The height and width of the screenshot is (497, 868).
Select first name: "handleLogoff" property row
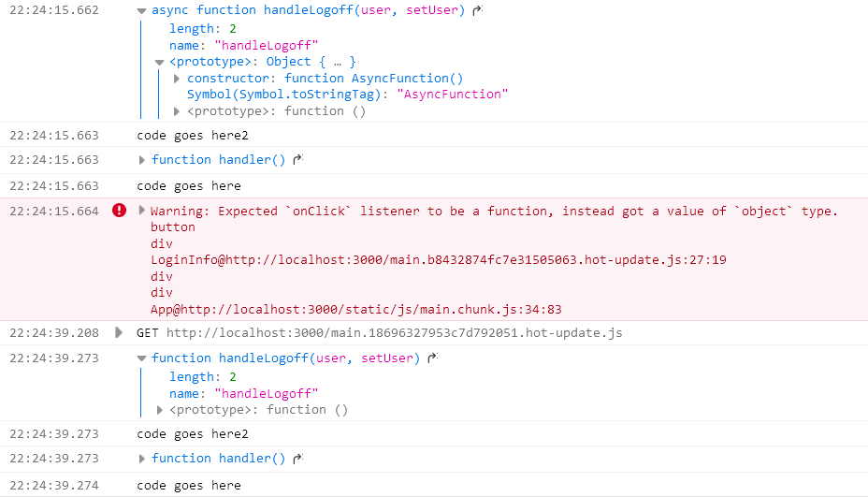243,46
